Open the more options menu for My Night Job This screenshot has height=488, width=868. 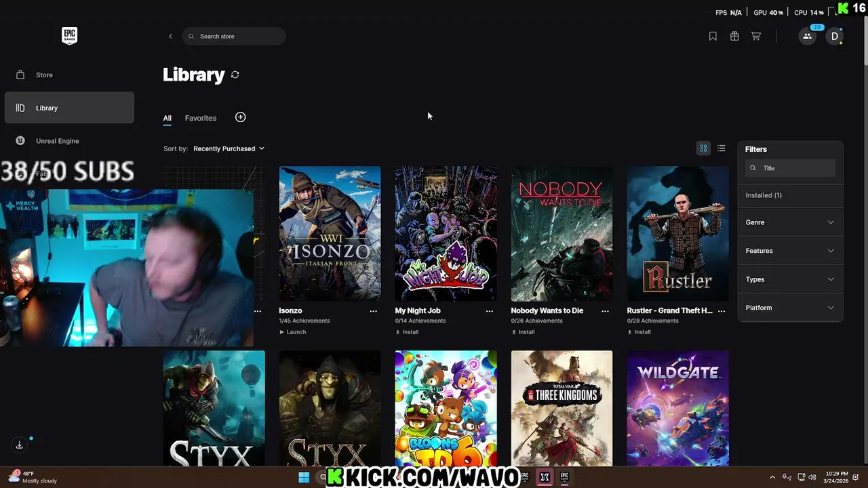pos(490,311)
